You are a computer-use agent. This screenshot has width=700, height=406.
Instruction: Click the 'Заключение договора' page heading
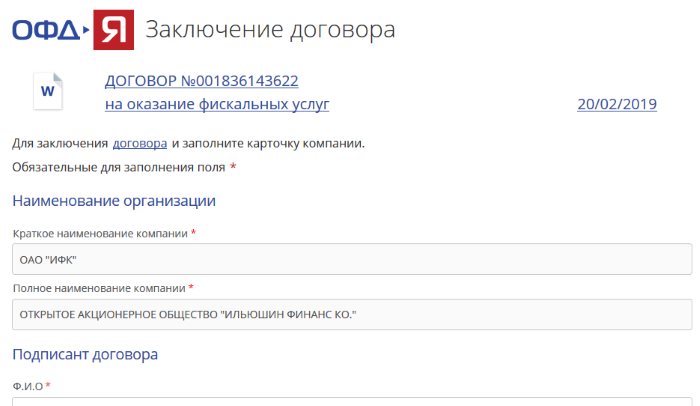coord(270,30)
